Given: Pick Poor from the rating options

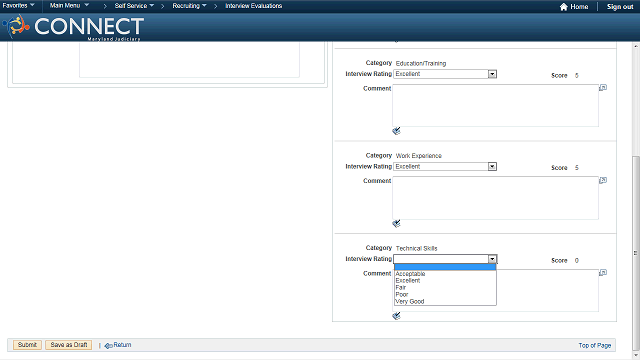Looking at the screenshot, I should point(402,294).
